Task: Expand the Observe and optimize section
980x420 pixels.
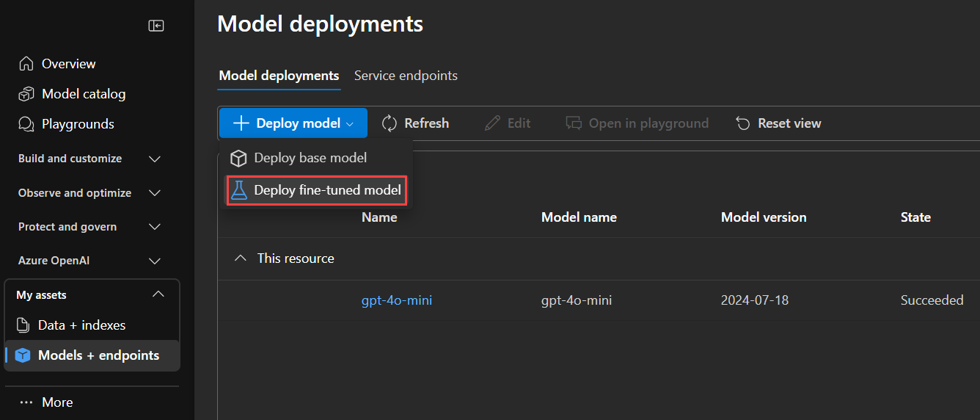Action: coord(155,193)
